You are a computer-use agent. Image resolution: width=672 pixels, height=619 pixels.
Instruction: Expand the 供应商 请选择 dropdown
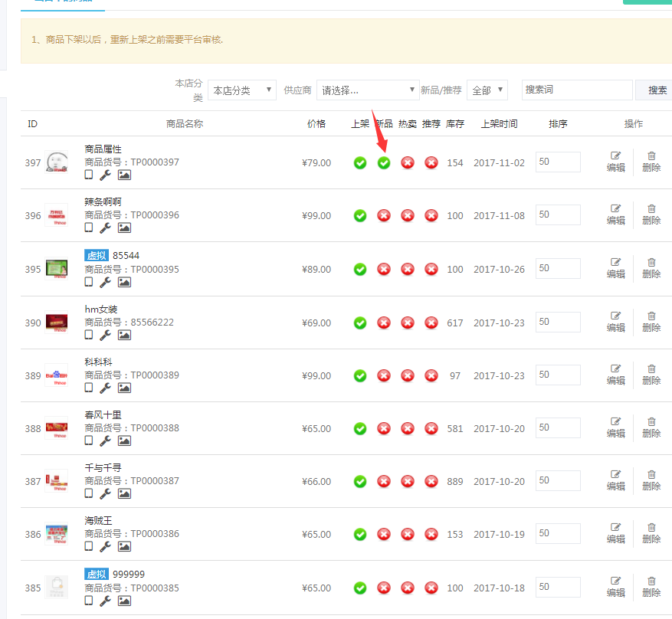coord(368,90)
